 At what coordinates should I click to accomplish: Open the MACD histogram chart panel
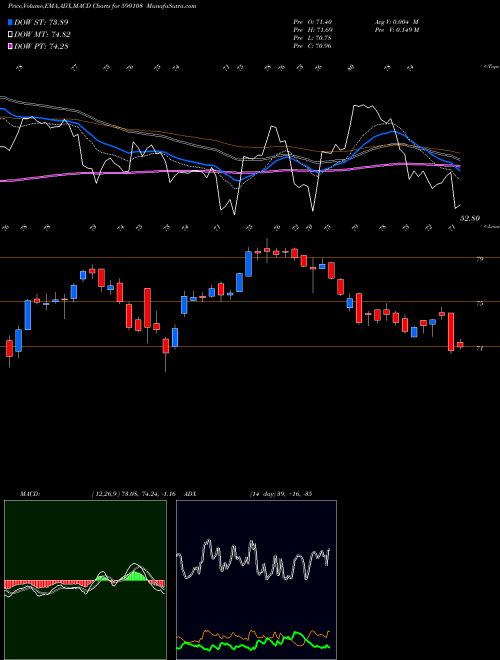coord(85,580)
